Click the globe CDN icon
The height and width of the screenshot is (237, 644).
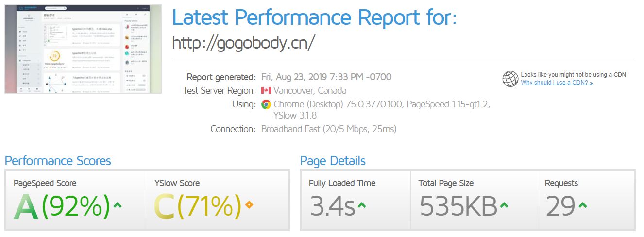coord(510,79)
